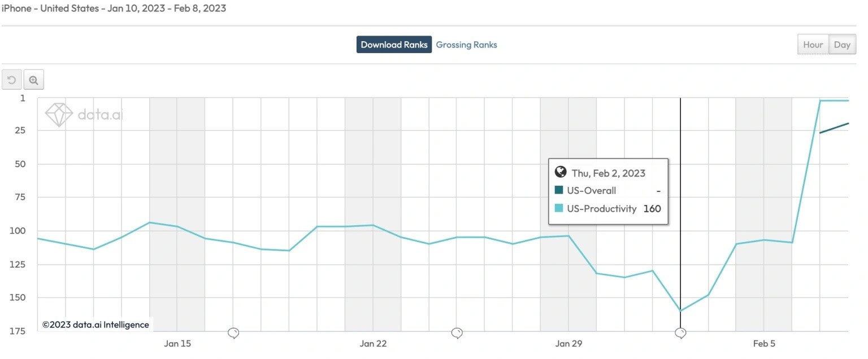The image size is (868, 359).
Task: Open the event bubble right after Jan 15
Action: [x=233, y=332]
